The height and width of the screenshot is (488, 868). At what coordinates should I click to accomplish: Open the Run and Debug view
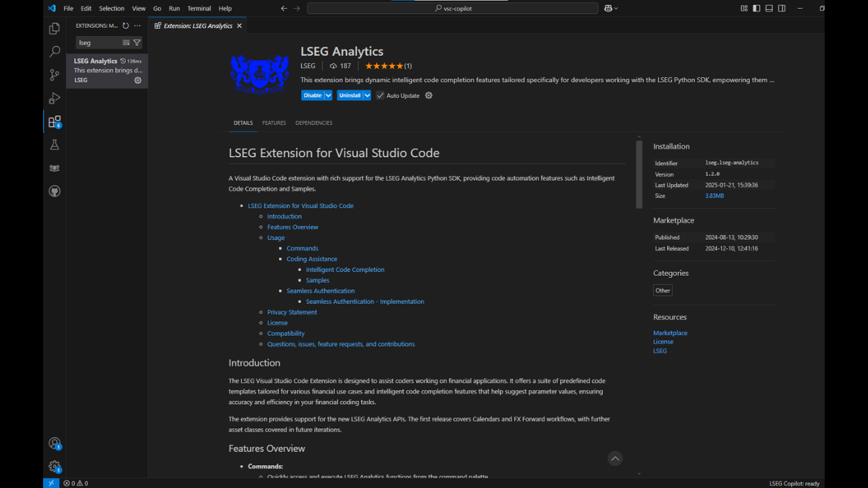click(54, 98)
